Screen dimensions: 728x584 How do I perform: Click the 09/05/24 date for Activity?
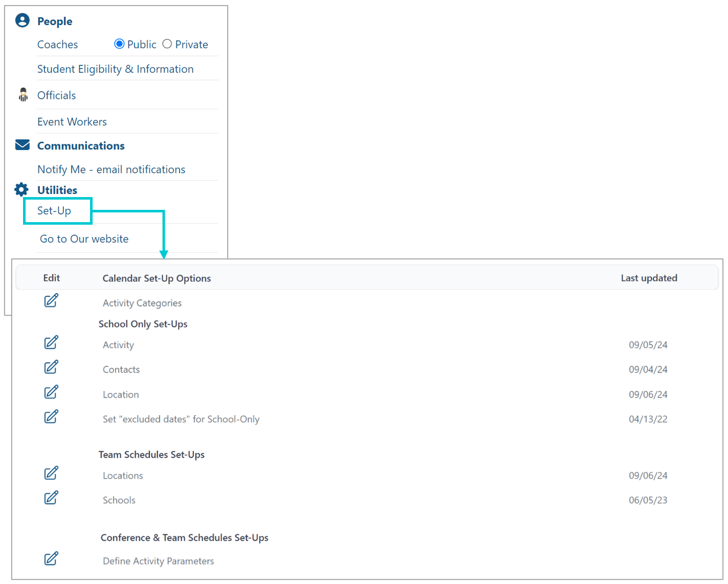point(648,345)
